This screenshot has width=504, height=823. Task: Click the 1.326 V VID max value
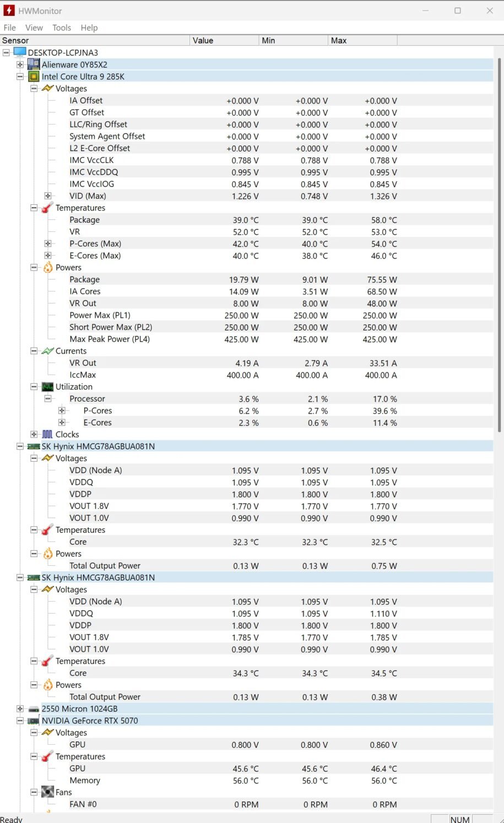click(383, 196)
